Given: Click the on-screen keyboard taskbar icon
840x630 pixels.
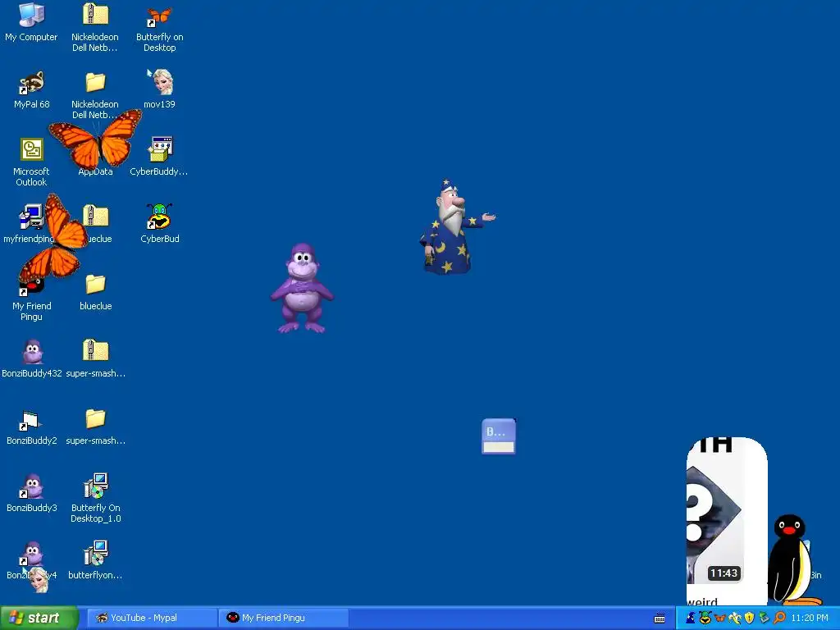Looking at the screenshot, I should point(660,619).
